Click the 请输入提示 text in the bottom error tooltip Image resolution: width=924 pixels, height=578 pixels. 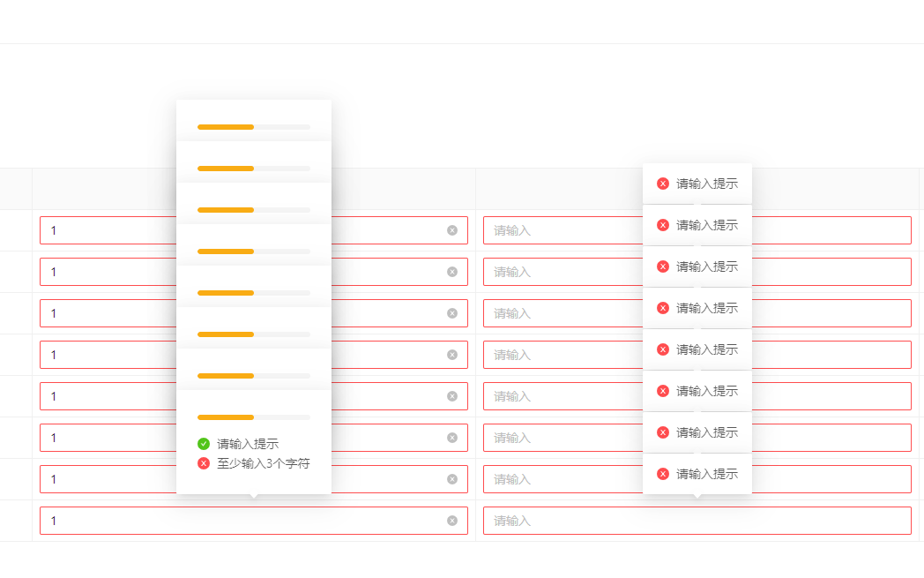[707, 474]
